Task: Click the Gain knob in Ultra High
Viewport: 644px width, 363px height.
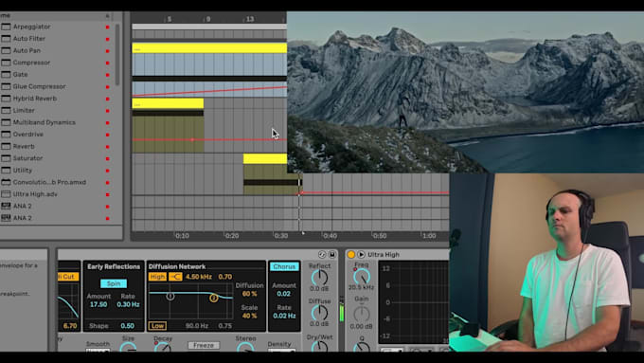Action: (362, 314)
